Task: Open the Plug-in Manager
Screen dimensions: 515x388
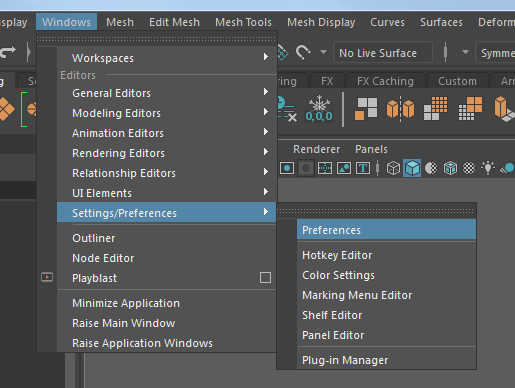Action: click(386, 360)
